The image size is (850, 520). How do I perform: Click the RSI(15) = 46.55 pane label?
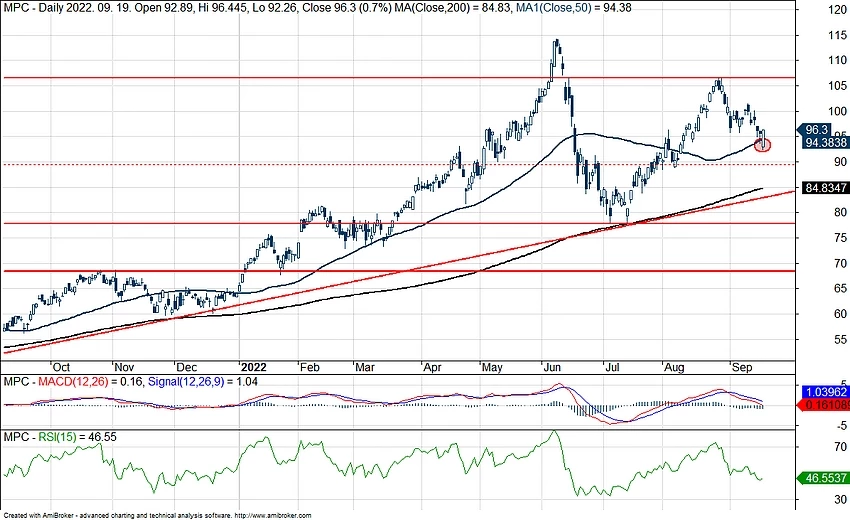click(x=78, y=437)
